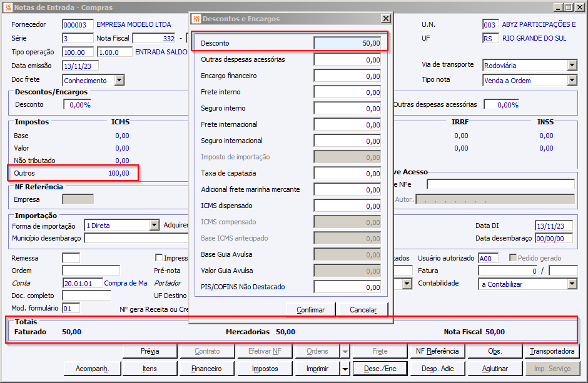Click the Conta 20.01.01 field
Image resolution: width=588 pixels, height=383 pixels.
(83, 284)
